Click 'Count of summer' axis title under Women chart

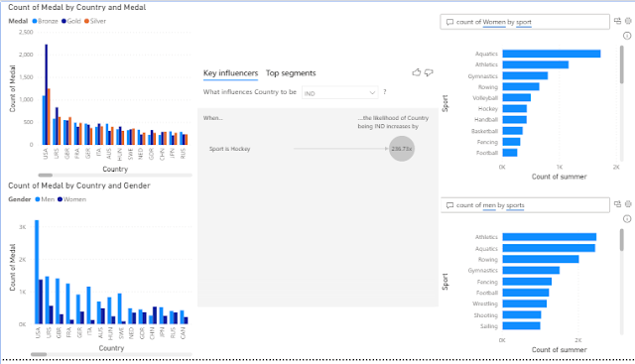[x=559, y=177]
